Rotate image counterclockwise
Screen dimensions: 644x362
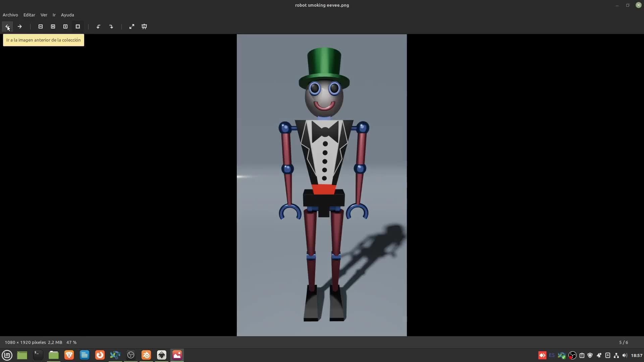(98, 26)
